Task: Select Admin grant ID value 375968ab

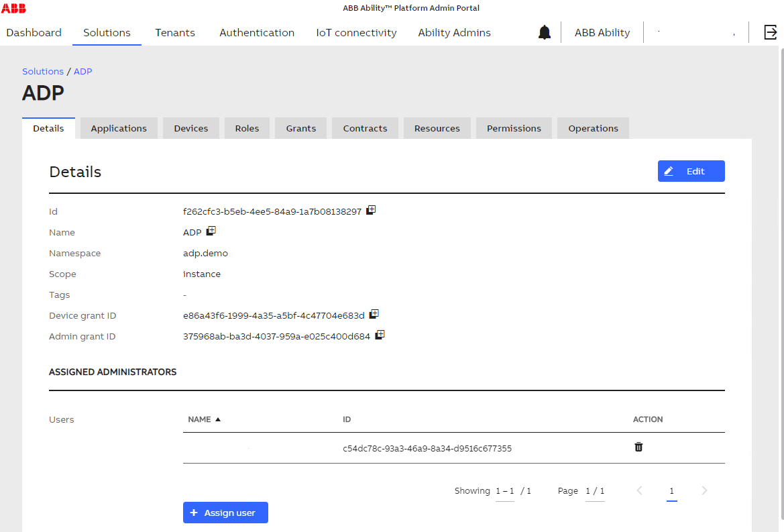Action: click(276, 337)
